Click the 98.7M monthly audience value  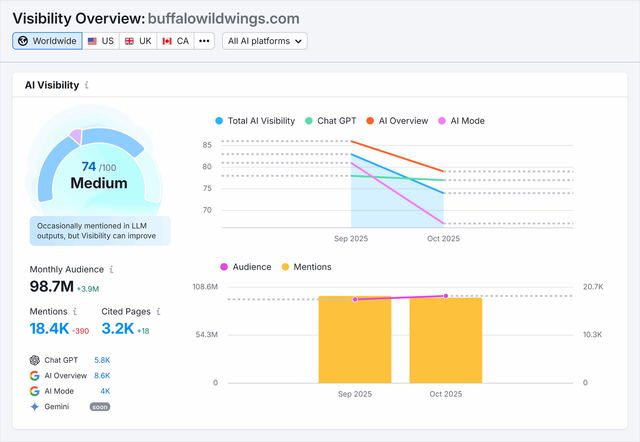click(x=51, y=287)
